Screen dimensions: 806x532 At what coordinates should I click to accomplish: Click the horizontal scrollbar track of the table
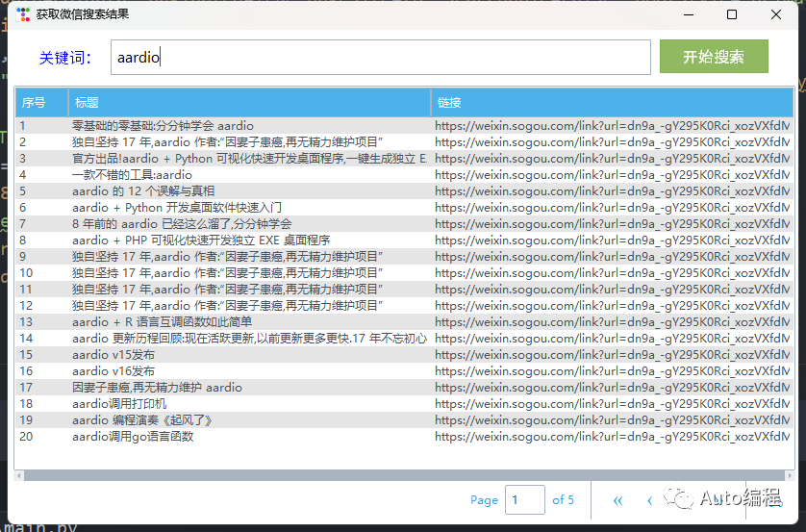coord(404,475)
